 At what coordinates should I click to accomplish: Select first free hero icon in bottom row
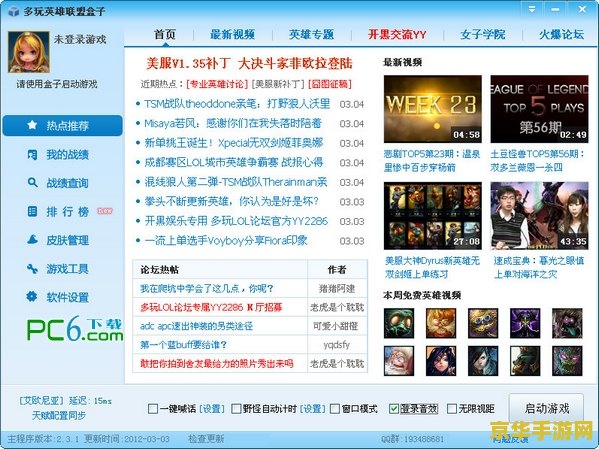pyautogui.click(x=399, y=361)
